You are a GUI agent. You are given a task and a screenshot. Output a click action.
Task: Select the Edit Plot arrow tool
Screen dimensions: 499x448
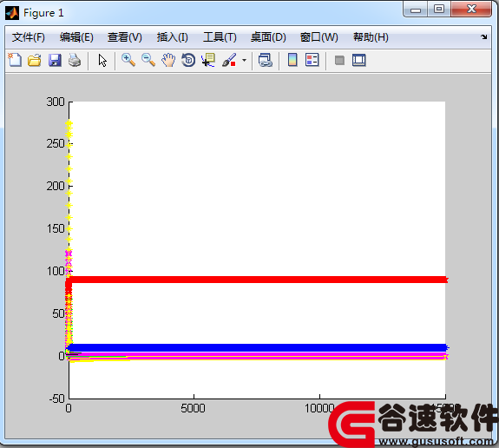click(102, 60)
